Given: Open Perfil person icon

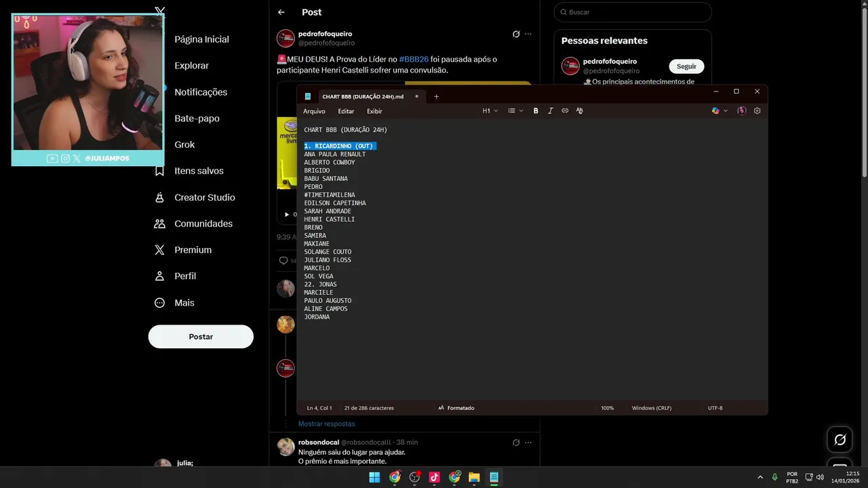Looking at the screenshot, I should [x=159, y=277].
